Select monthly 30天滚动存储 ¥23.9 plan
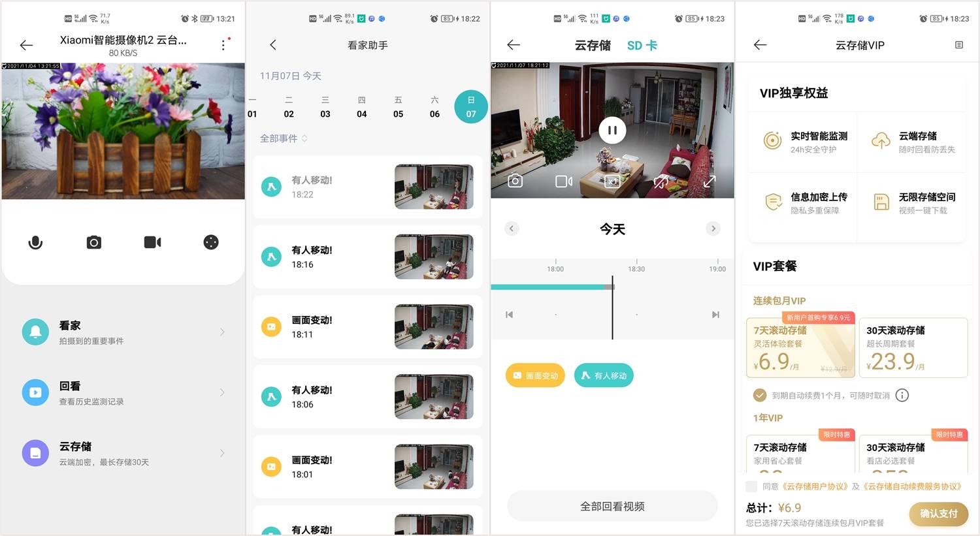The height and width of the screenshot is (536, 980). tap(913, 347)
